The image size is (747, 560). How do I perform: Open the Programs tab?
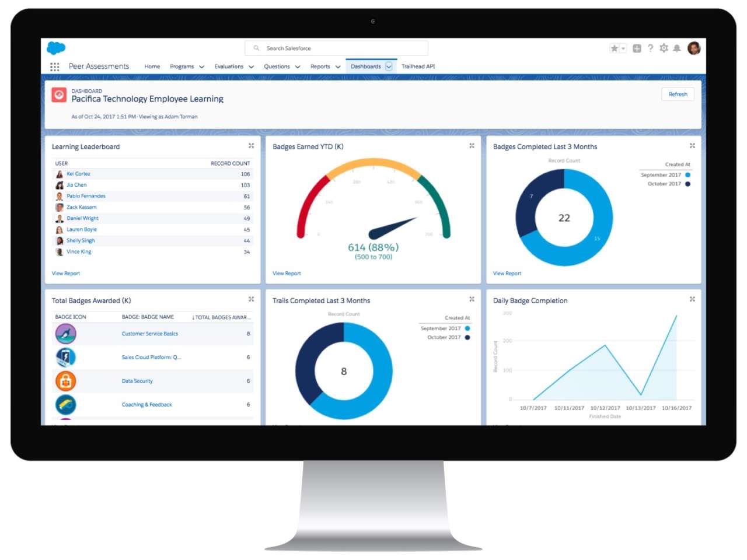(182, 66)
